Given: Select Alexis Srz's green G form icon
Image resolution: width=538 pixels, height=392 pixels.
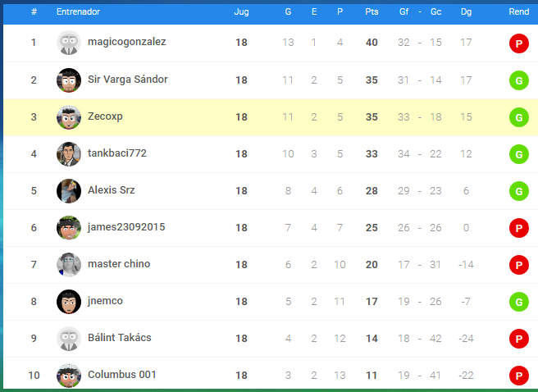Looking at the screenshot, I should click(519, 191).
